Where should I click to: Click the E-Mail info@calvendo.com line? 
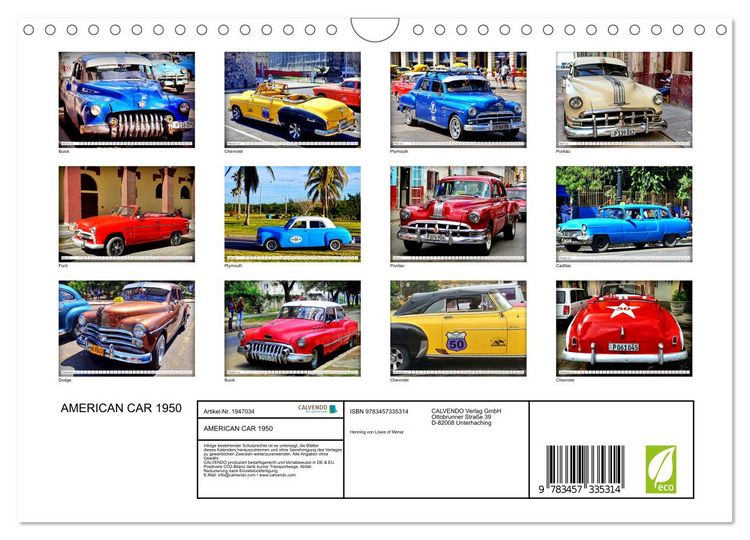tap(250, 475)
